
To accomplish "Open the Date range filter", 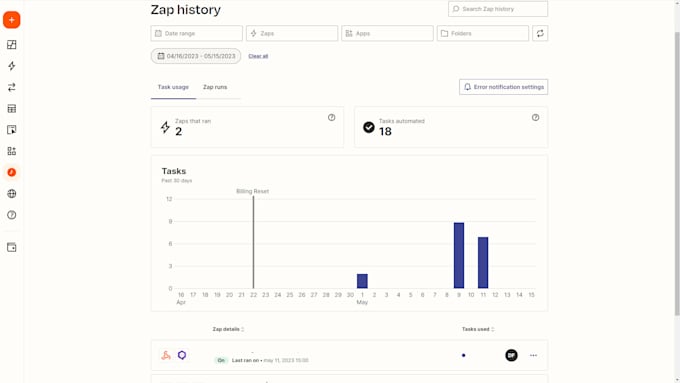I will tap(196, 33).
